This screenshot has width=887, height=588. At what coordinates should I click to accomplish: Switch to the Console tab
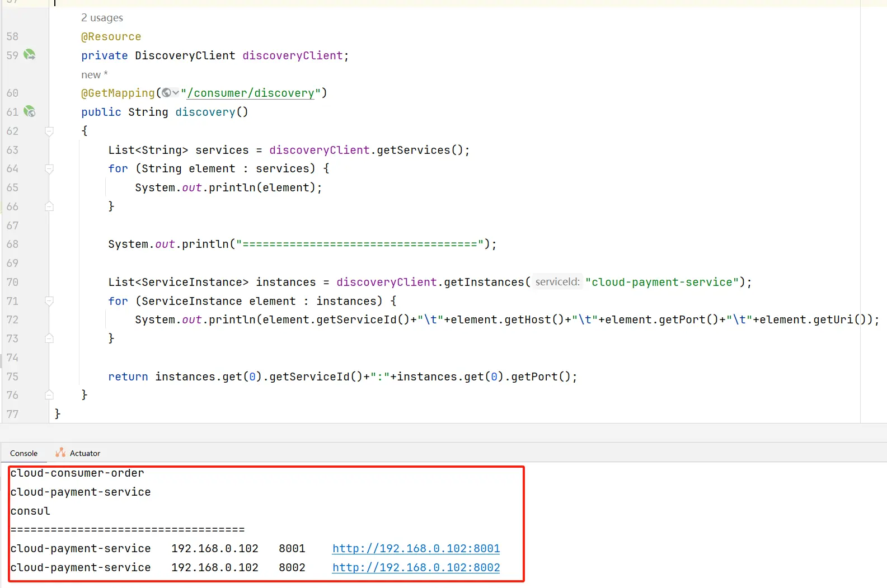click(x=24, y=453)
